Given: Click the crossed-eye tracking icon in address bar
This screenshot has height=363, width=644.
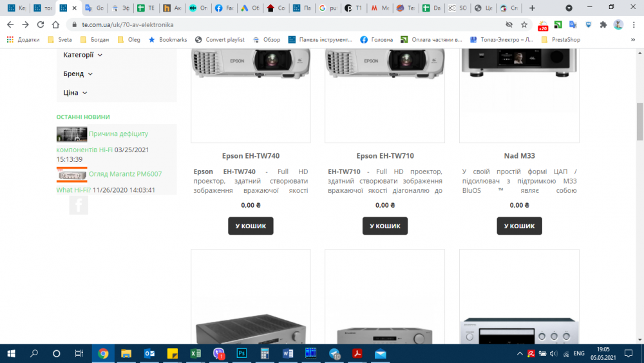Looking at the screenshot, I should coord(509,25).
